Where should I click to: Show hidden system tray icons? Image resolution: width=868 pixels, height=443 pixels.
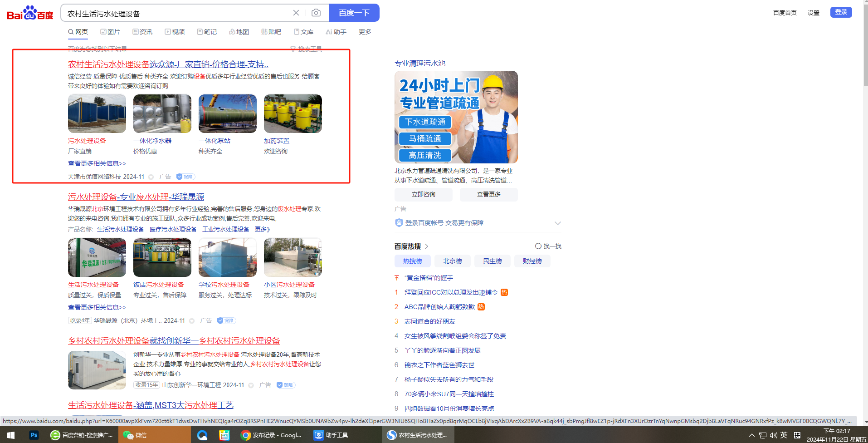pyautogui.click(x=751, y=435)
